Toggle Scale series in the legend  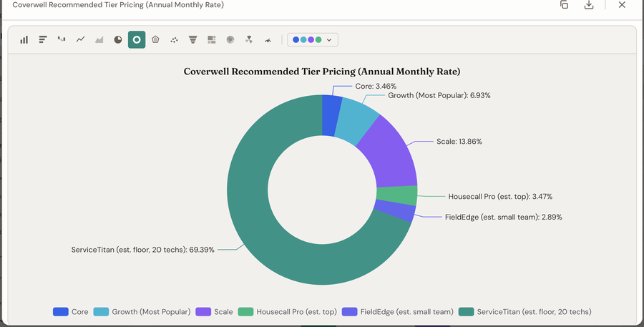click(x=215, y=312)
